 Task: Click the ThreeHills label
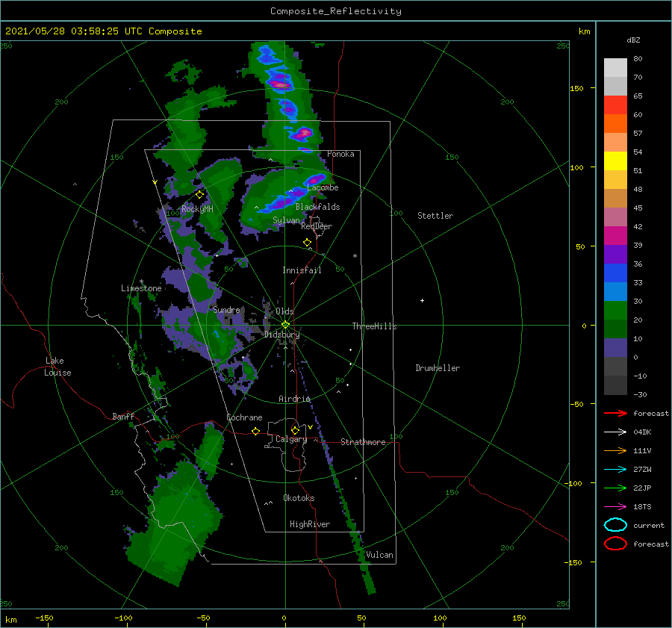click(x=374, y=326)
